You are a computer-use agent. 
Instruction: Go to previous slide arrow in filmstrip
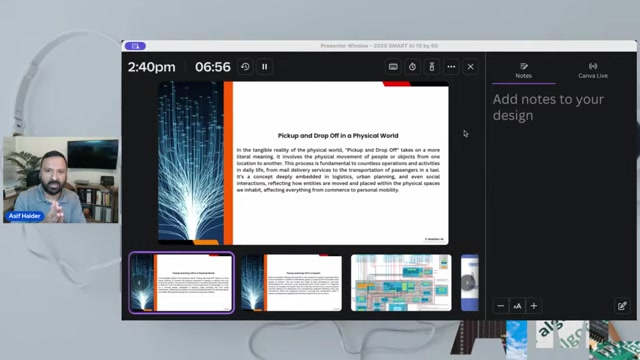point(139,282)
